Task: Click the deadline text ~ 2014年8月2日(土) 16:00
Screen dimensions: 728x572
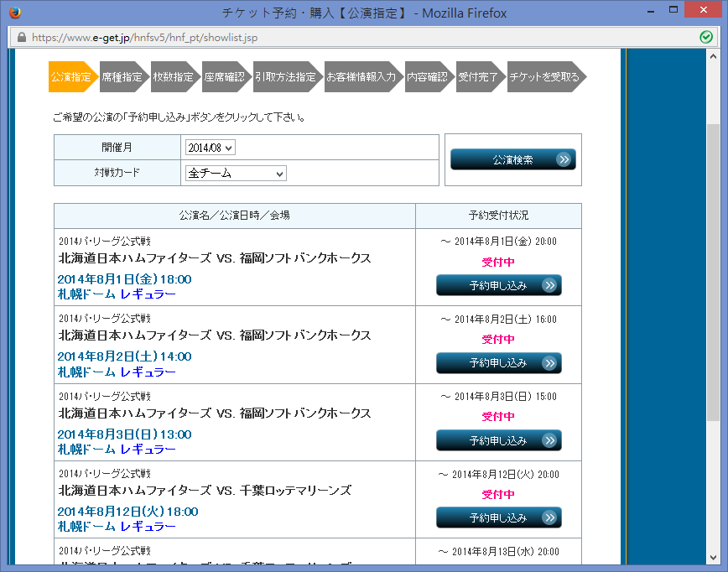Action: 499,320
